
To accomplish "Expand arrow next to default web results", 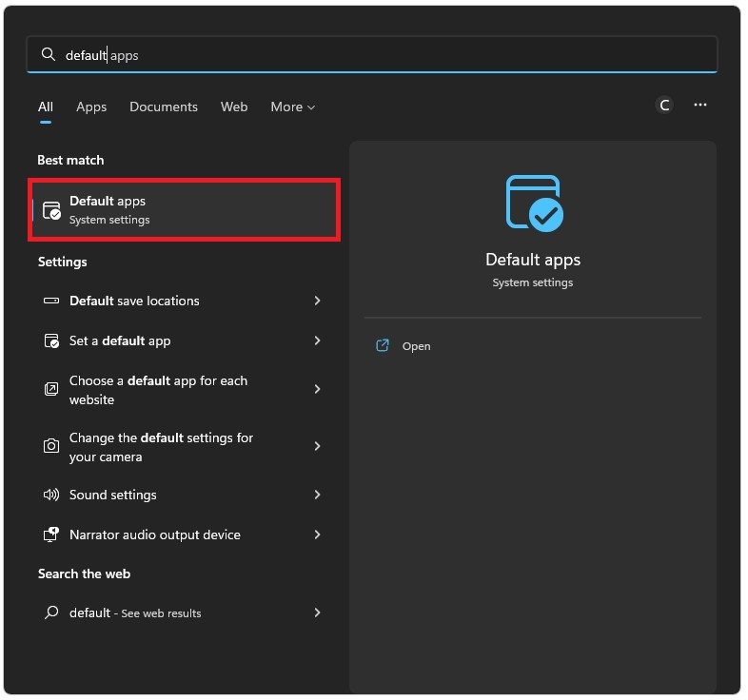I will pyautogui.click(x=317, y=612).
